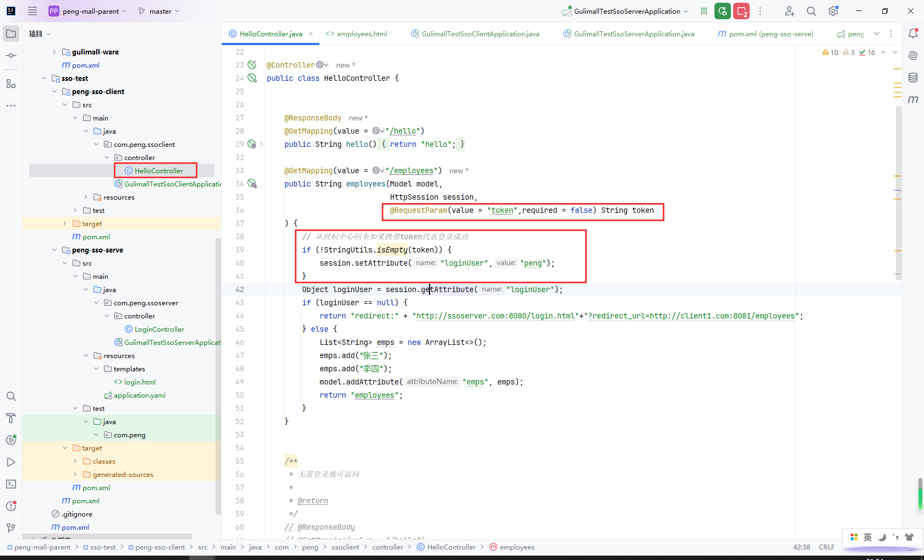Click the two-bar icon beside run configuration

tap(704, 11)
